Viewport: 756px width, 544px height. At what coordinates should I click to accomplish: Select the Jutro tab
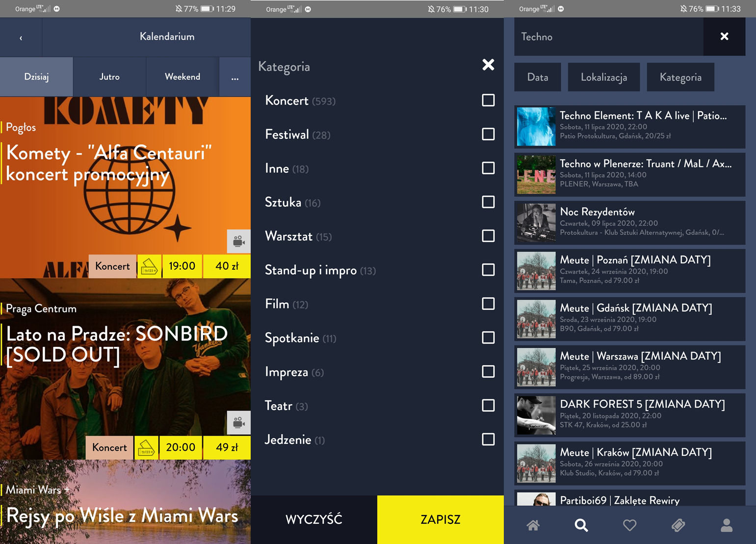pos(109,77)
